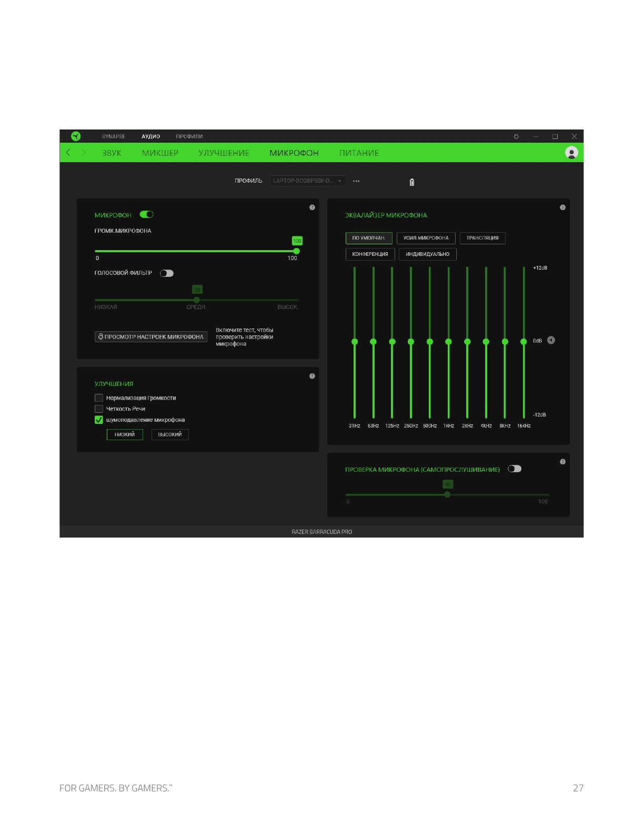
Task: Click the equalizer reset arrow near 0dB
Action: (551, 340)
